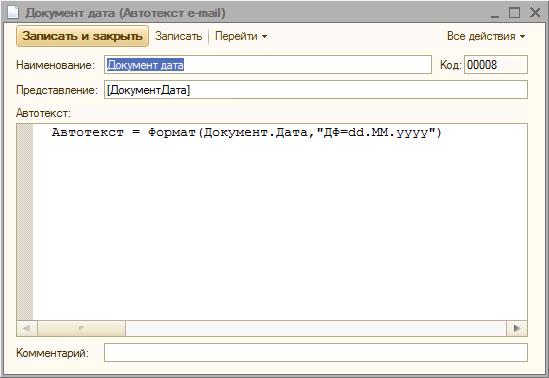Click the document icon in title bar
This screenshot has height=378, width=549.
13,13
